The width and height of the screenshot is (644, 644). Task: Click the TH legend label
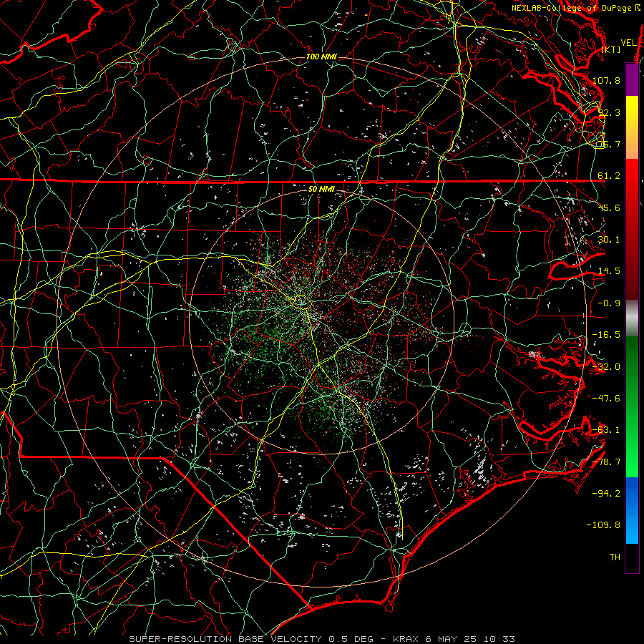tap(615, 557)
